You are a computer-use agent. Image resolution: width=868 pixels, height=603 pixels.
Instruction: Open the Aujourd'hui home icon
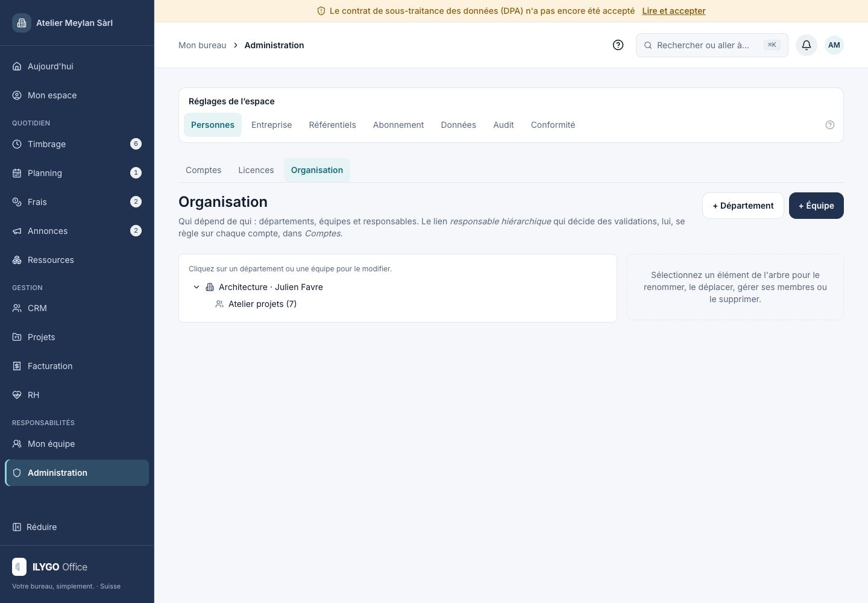coord(17,66)
